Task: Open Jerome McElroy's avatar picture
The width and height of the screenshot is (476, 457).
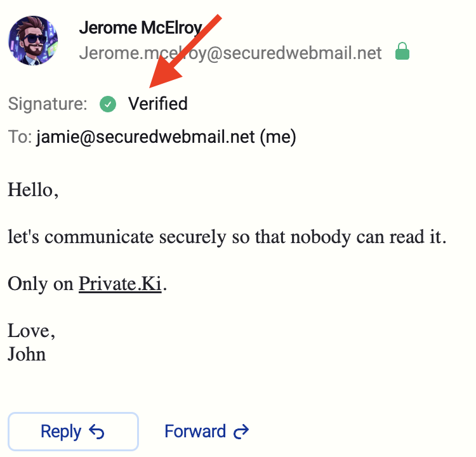Action: click(x=33, y=41)
